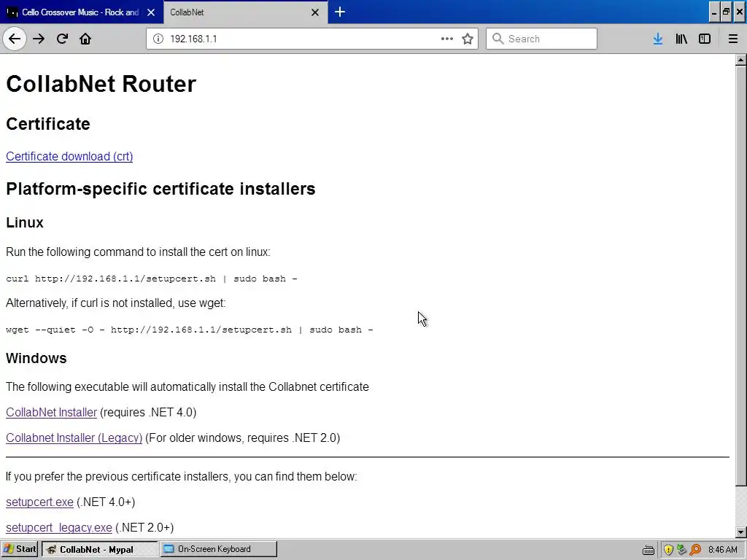Open the browser home page
The width and height of the screenshot is (747, 560).
[x=85, y=39]
